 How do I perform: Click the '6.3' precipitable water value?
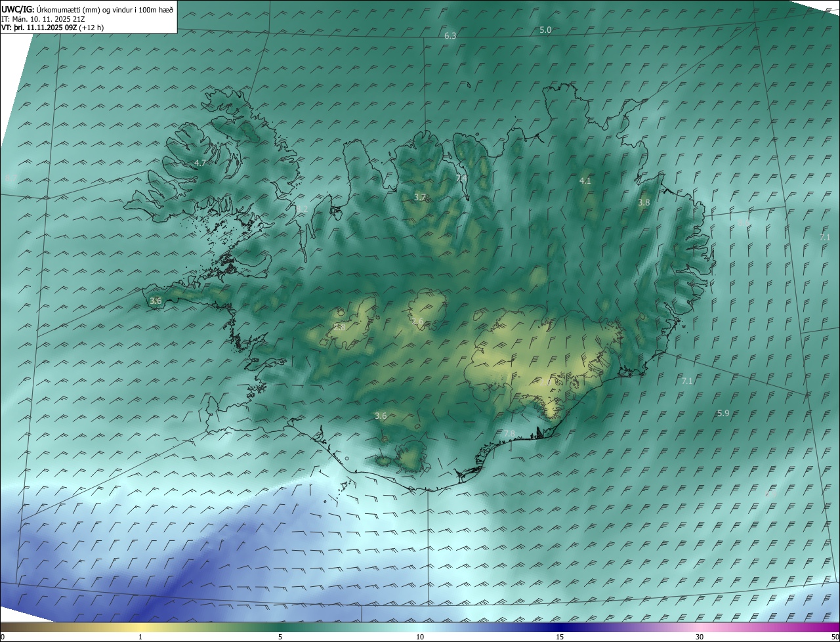tap(450, 35)
